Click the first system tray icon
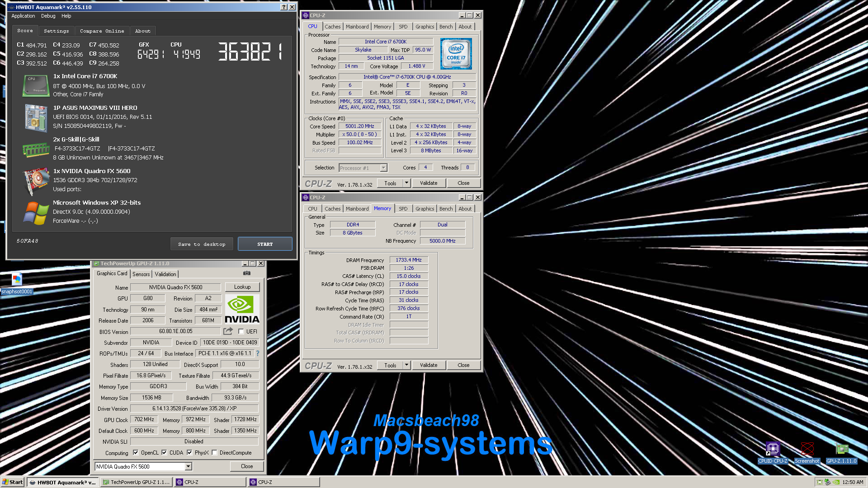 click(820, 482)
